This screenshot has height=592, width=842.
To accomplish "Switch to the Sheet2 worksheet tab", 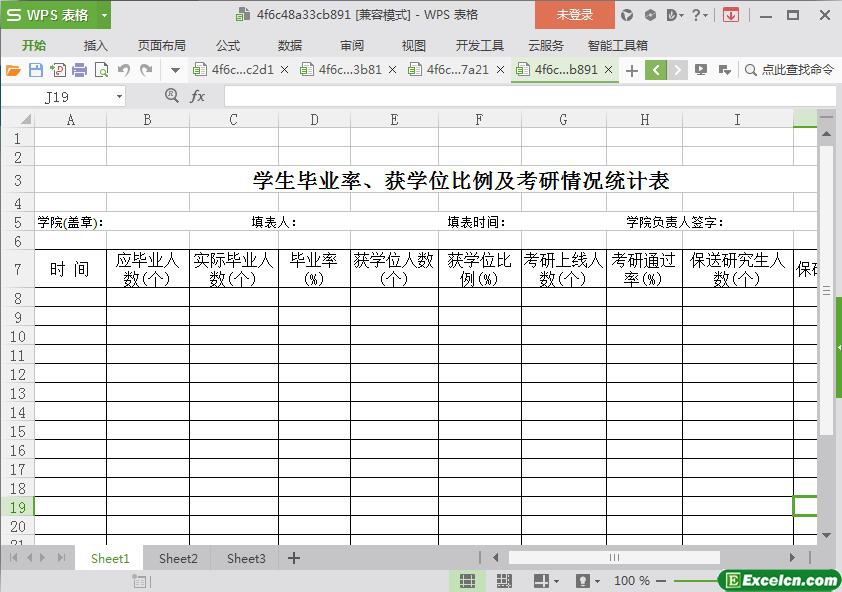I will click(x=178, y=558).
